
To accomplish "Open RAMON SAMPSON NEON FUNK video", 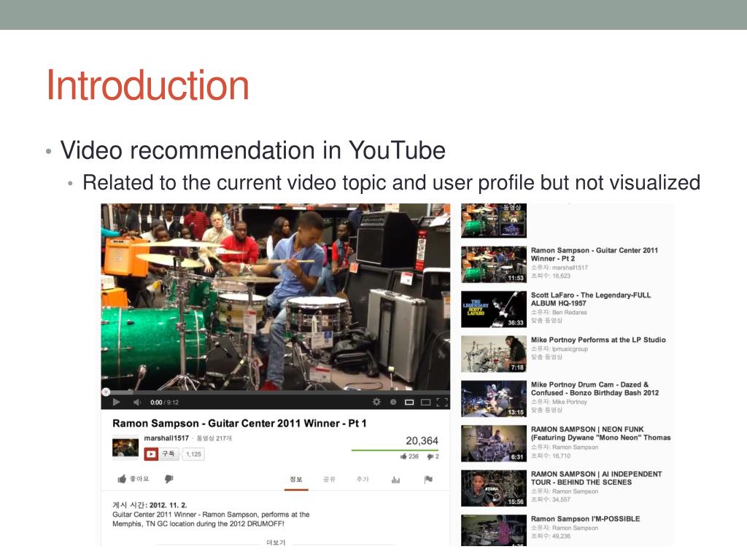I will click(x=601, y=433).
